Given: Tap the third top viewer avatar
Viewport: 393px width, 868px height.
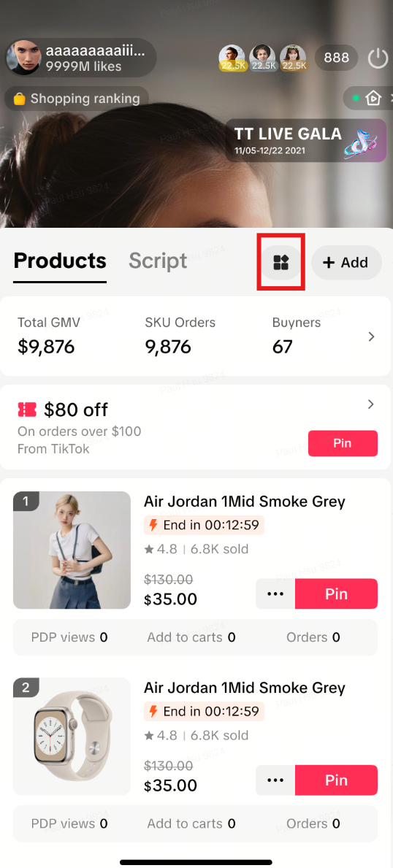Looking at the screenshot, I should 293,58.
